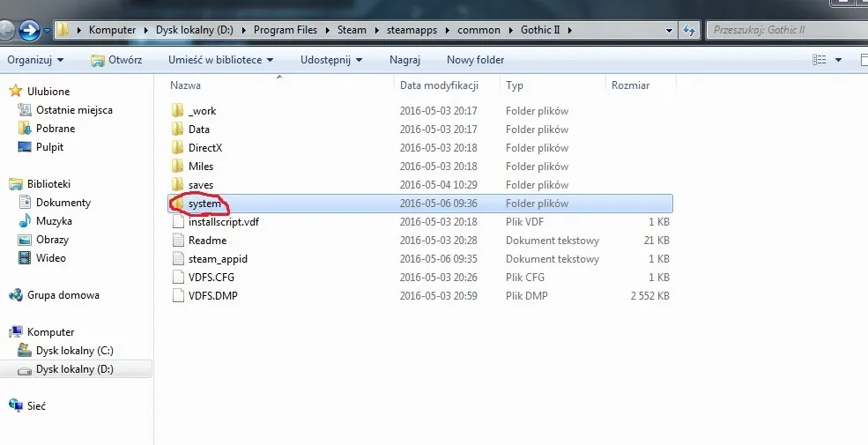The width and height of the screenshot is (868, 445).
Task: Select the _work folder icon
Action: tap(178, 111)
